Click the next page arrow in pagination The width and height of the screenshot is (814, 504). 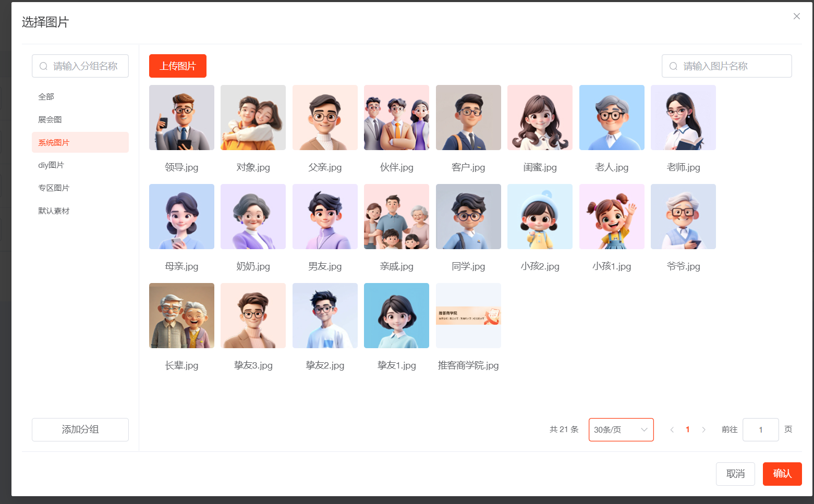703,430
